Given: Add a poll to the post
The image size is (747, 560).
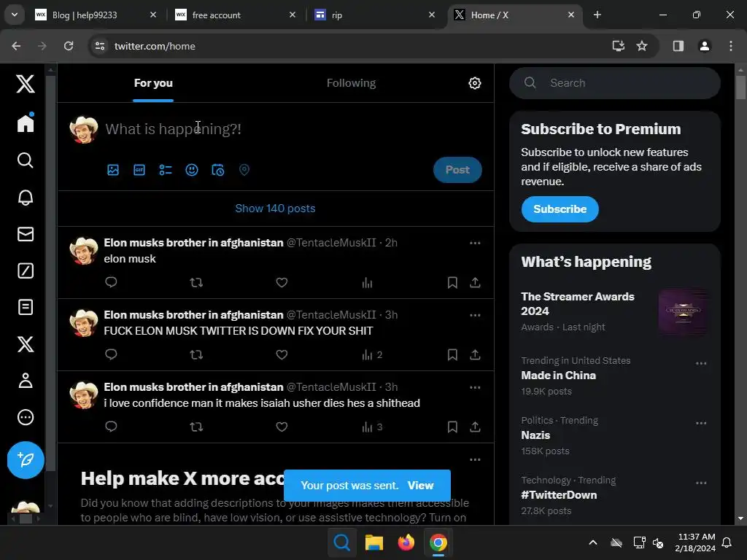Looking at the screenshot, I should 166,170.
